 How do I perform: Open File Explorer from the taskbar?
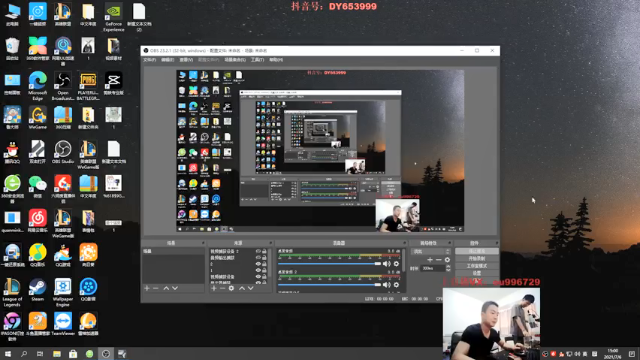[x=57, y=354]
